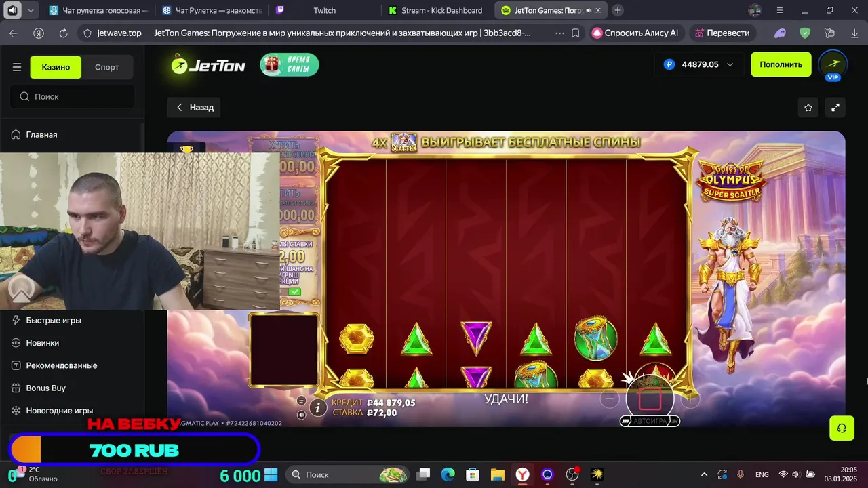Open the browser profile avatar in title bar
This screenshot has width=868, height=488.
tap(754, 10)
